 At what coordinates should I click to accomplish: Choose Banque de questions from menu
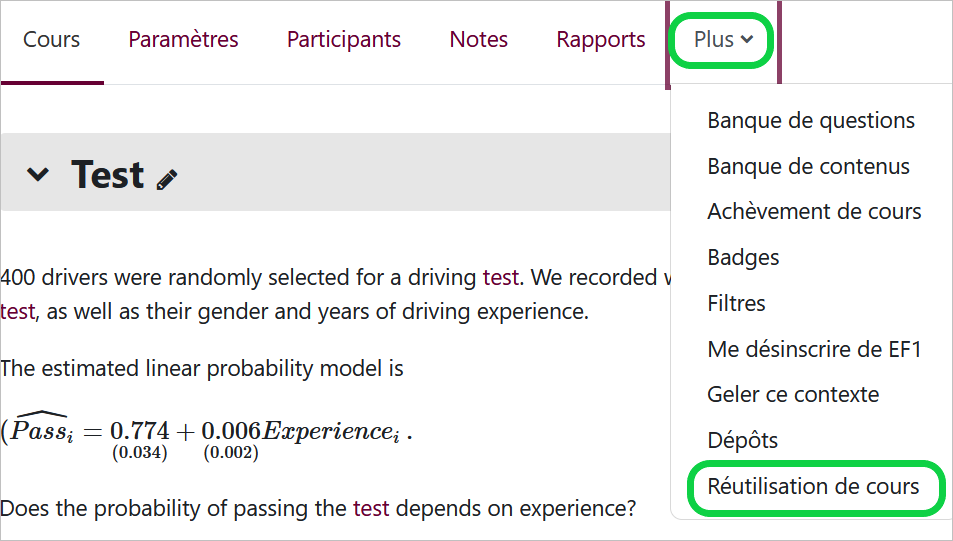coord(811,120)
